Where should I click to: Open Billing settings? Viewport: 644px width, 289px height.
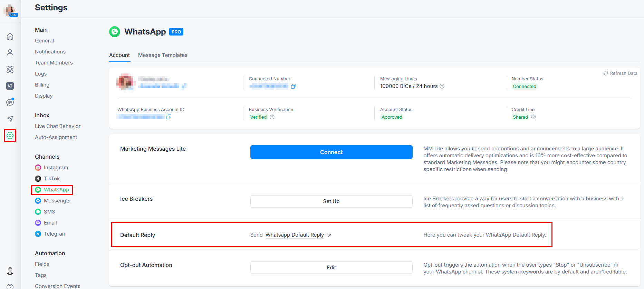click(x=42, y=85)
